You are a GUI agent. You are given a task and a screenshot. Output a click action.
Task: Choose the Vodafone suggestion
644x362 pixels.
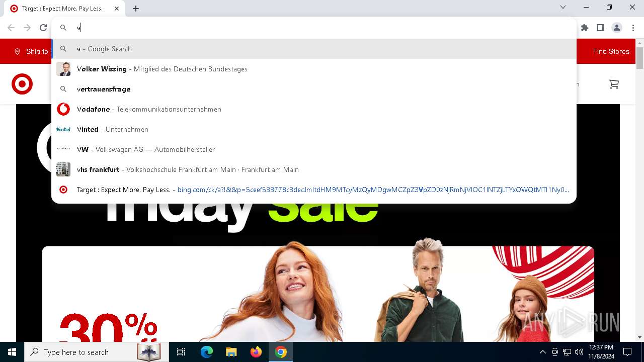tap(314, 109)
